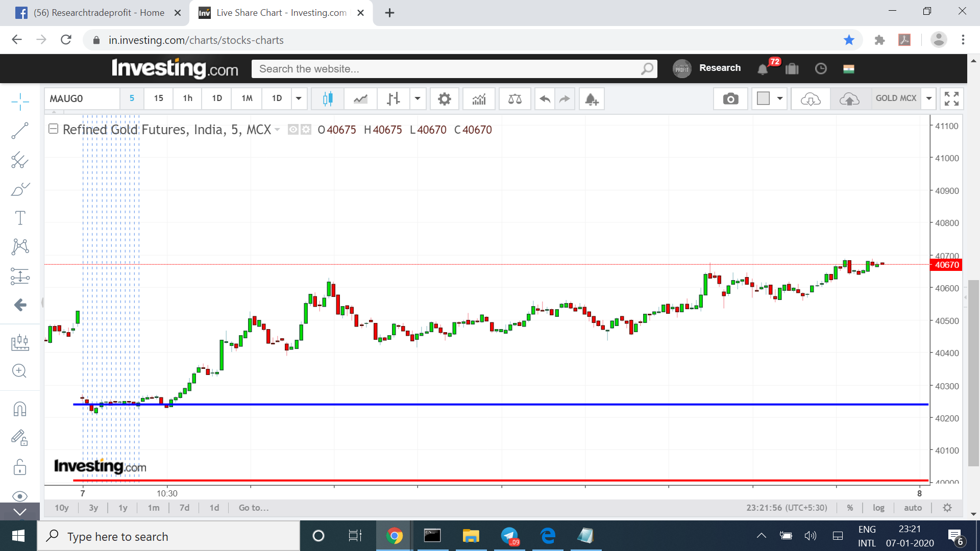Select bar chart style
980x551 pixels.
(x=393, y=98)
